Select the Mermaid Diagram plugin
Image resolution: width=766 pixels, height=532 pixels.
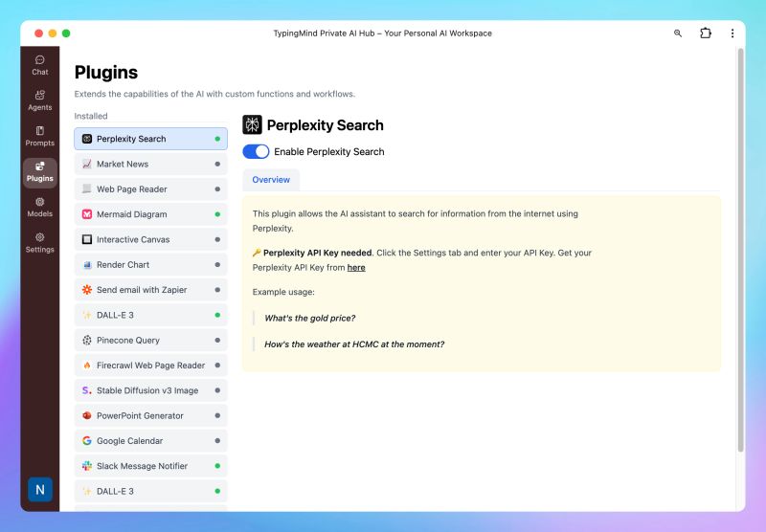coord(151,214)
